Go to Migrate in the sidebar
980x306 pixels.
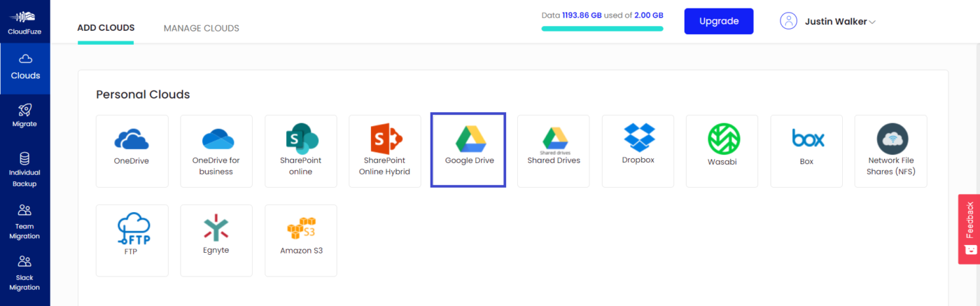coord(24,115)
